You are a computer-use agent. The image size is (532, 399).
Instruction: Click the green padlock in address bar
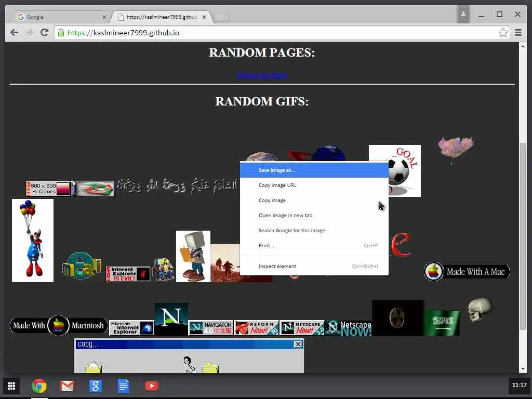[x=61, y=33]
